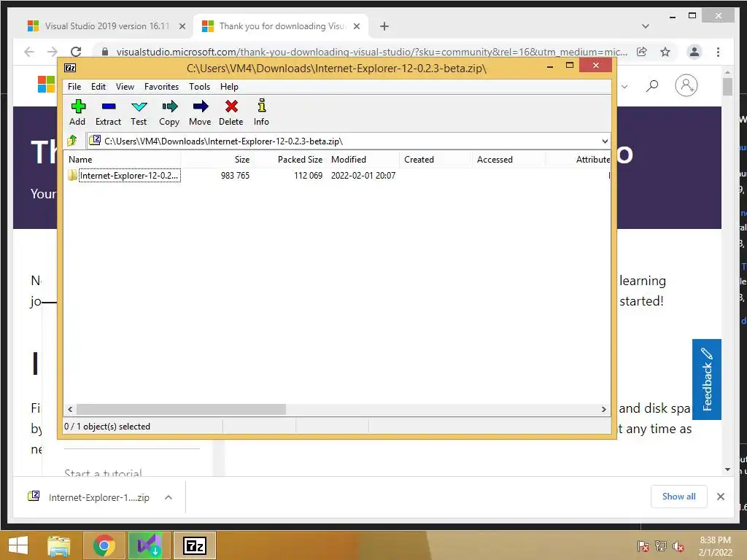
Task: Click the red Delete icon
Action: pyautogui.click(x=231, y=112)
